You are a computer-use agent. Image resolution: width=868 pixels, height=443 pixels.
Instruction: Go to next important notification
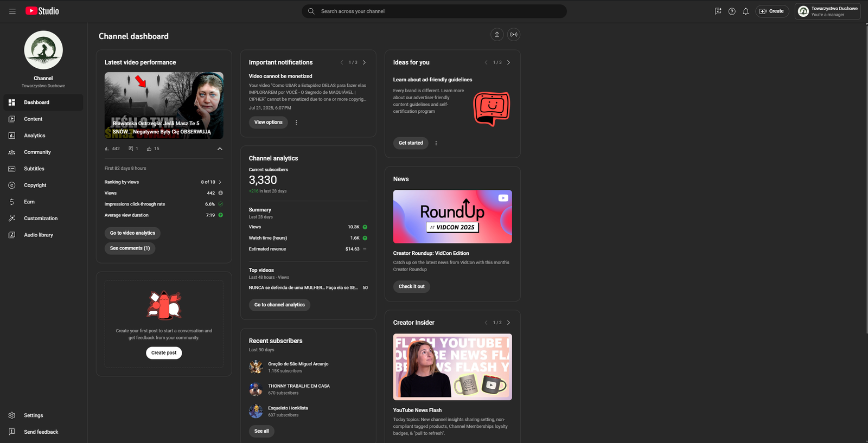[364, 62]
